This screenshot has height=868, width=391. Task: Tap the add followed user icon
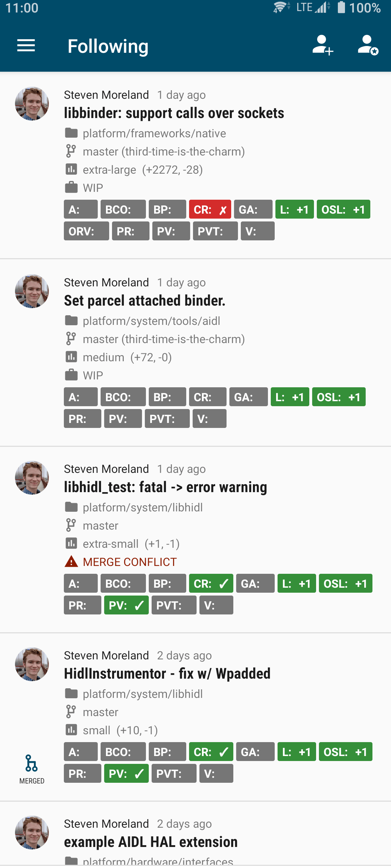323,45
